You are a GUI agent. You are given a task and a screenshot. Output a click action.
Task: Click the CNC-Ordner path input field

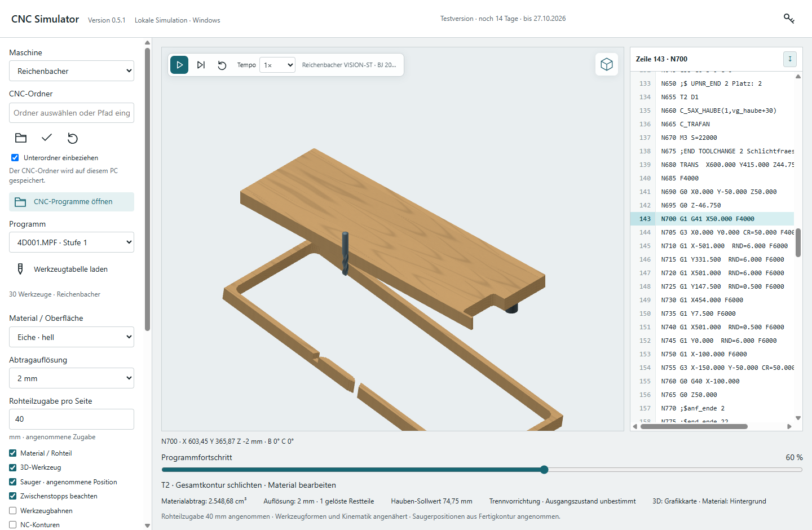coord(72,113)
